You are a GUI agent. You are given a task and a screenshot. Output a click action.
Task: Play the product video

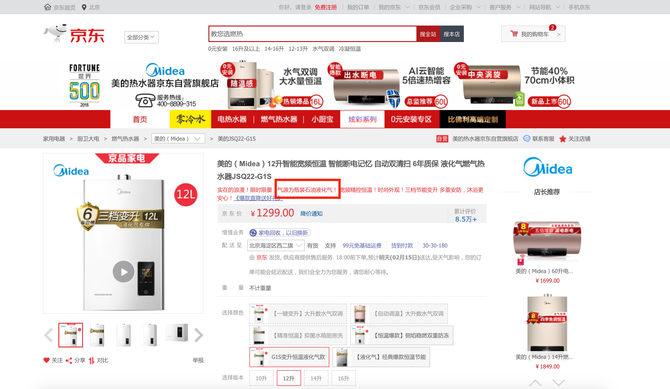(123, 271)
